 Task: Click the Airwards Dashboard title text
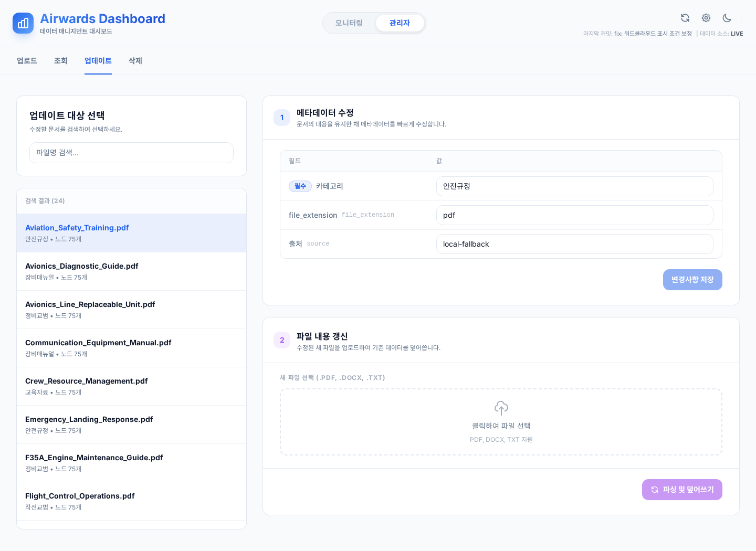coord(102,19)
